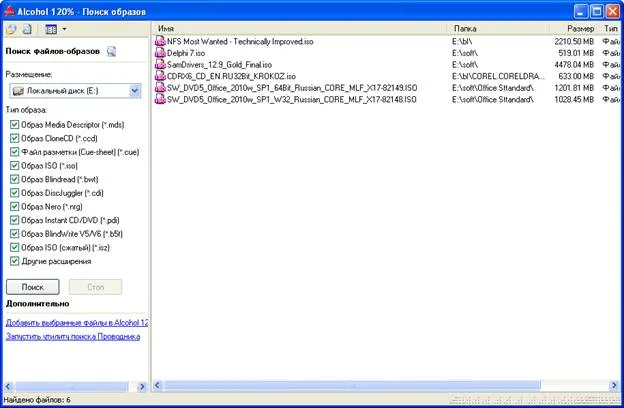Toggle Образ DiscJuggler (*.cdi) checkbox

[x=14, y=193]
